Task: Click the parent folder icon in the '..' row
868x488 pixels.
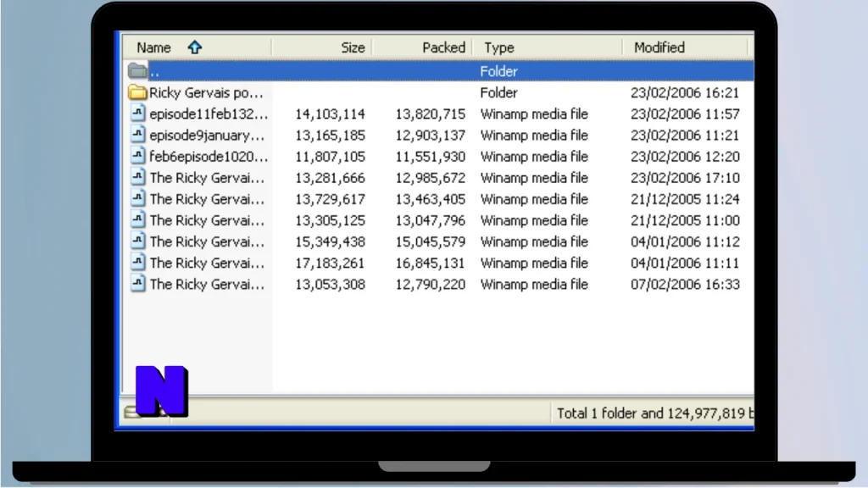Action: (x=137, y=71)
